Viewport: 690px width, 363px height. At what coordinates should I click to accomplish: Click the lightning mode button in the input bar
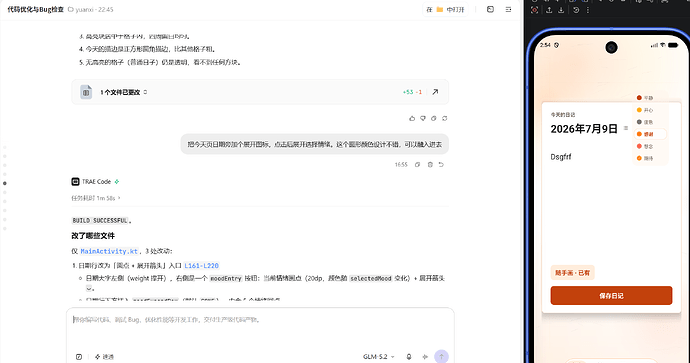(x=104, y=356)
